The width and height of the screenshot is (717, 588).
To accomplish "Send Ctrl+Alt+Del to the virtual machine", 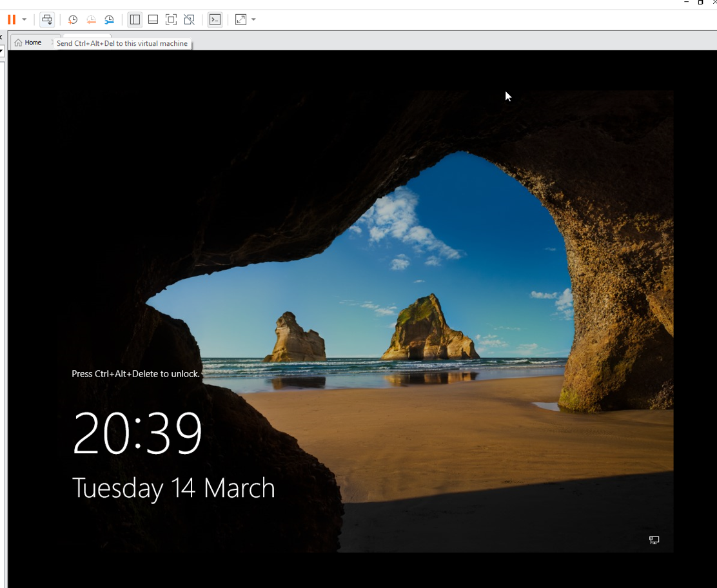I will tap(47, 19).
